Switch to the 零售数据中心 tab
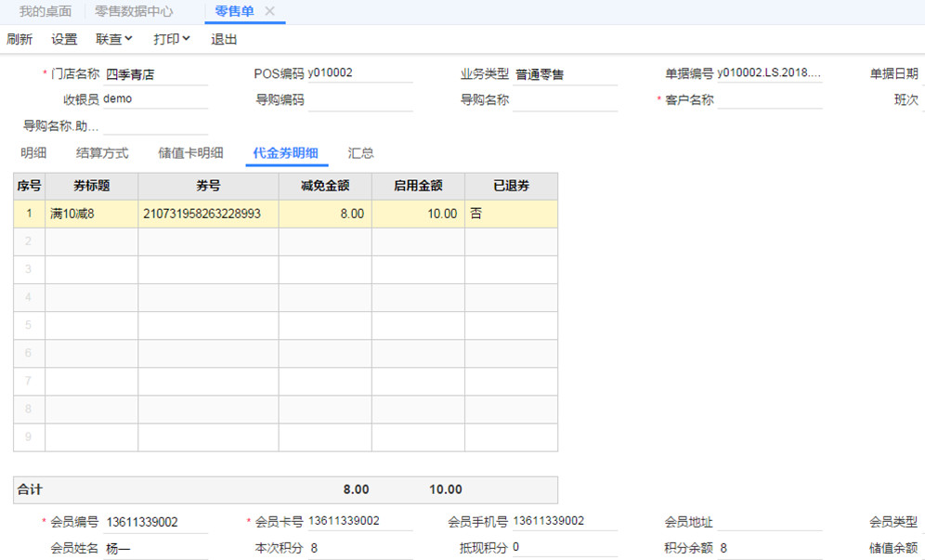 (x=134, y=11)
